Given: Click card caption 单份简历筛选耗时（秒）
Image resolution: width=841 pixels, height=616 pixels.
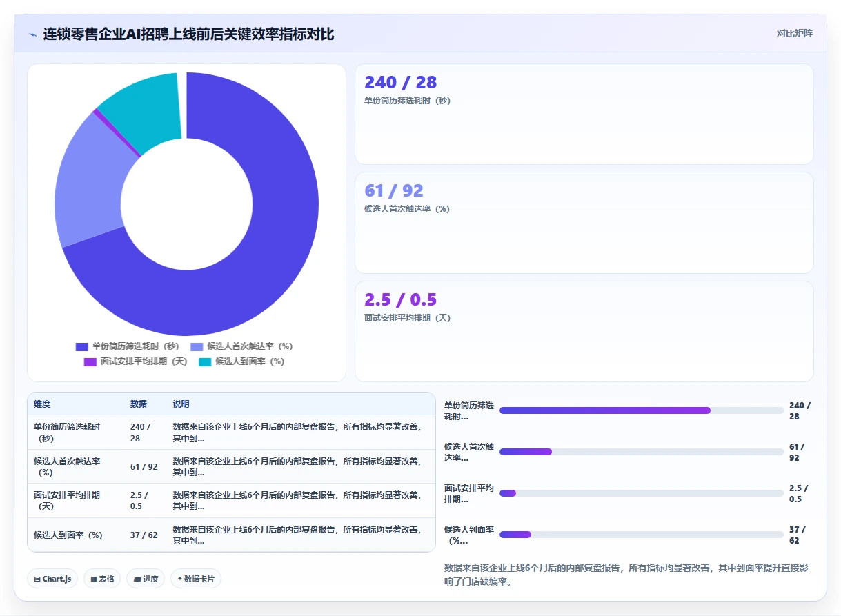Looking at the screenshot, I should tap(407, 101).
